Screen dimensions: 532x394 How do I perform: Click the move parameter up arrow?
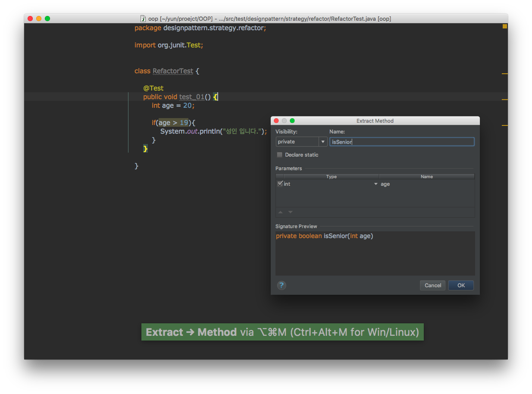[281, 212]
